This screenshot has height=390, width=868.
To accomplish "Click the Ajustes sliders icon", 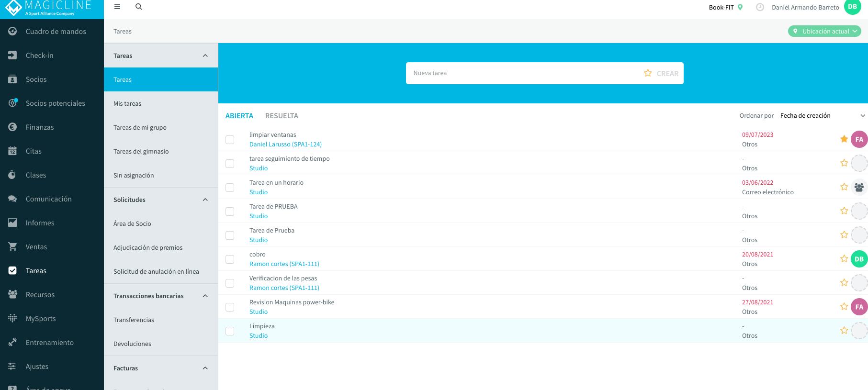I will pyautogui.click(x=12, y=366).
